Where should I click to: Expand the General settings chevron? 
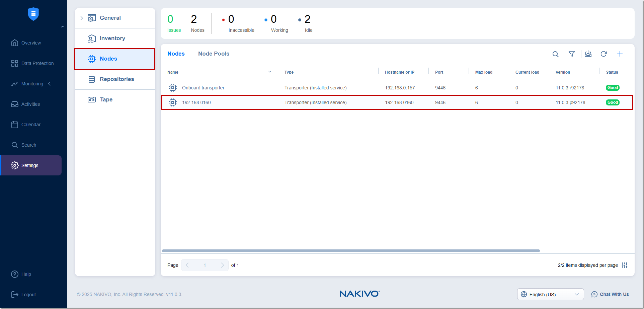(81, 18)
